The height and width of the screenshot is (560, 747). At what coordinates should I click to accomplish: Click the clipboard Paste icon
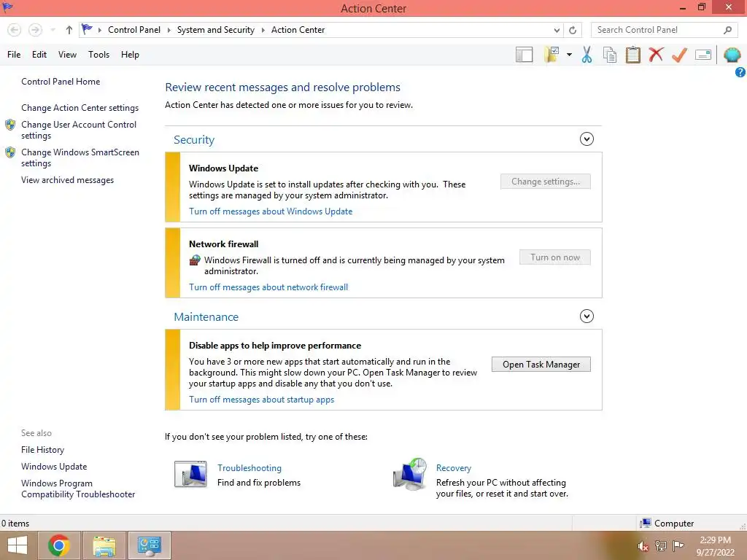(x=632, y=55)
